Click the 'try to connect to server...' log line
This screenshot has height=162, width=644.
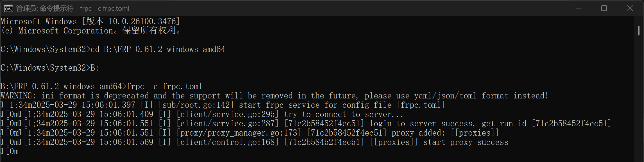(x=202, y=114)
